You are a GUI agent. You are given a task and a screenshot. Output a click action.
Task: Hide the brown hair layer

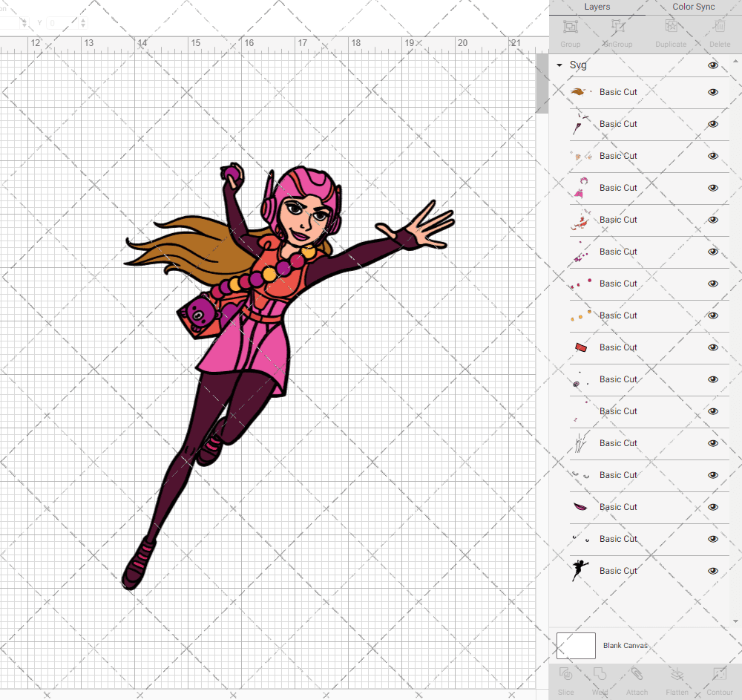tap(712, 92)
